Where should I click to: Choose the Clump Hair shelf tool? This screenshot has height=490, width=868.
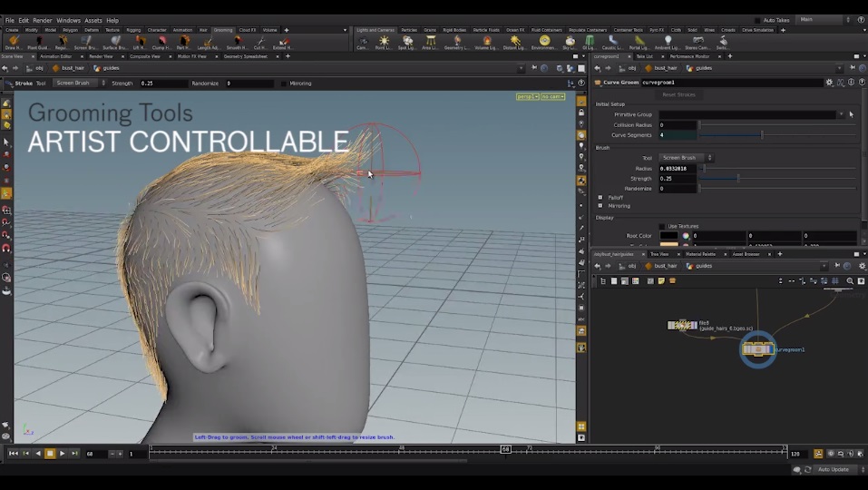161,42
